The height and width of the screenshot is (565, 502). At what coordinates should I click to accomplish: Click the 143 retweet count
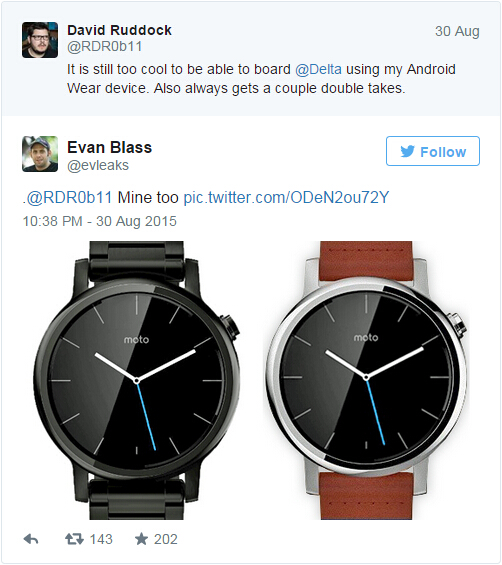pyautogui.click(x=101, y=539)
